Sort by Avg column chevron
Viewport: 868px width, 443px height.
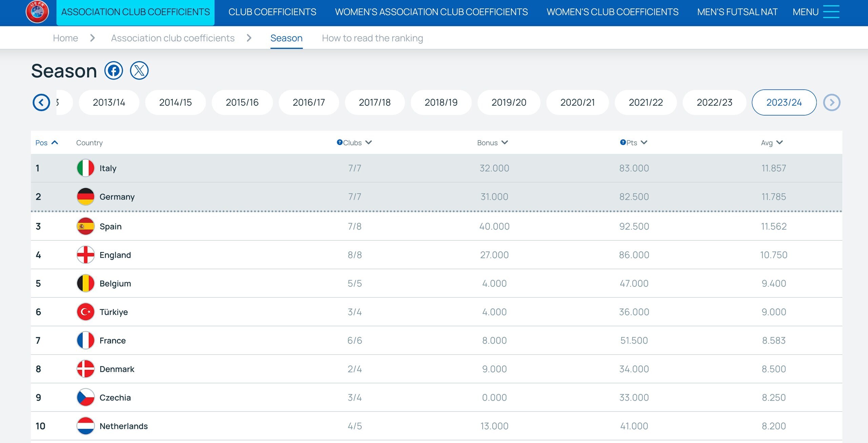point(780,142)
